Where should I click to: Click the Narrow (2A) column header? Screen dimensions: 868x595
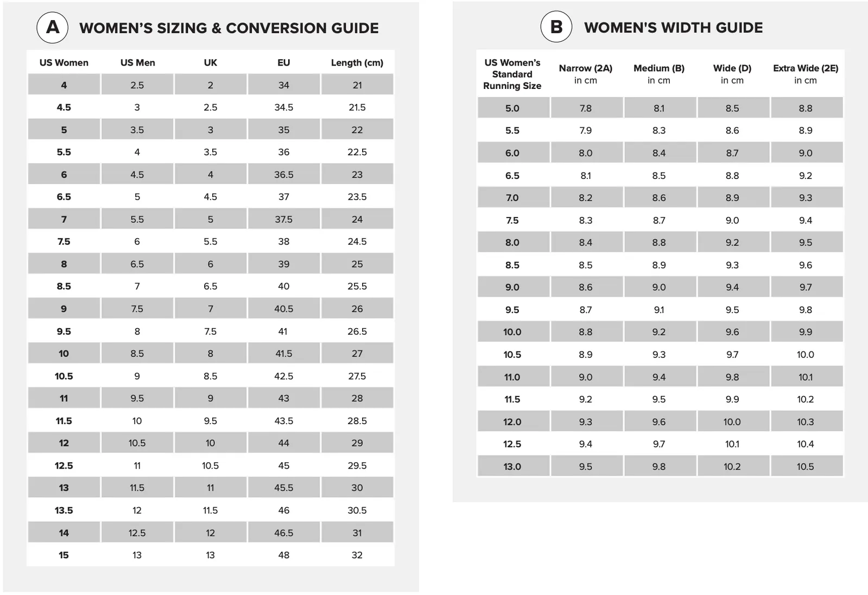click(x=586, y=74)
